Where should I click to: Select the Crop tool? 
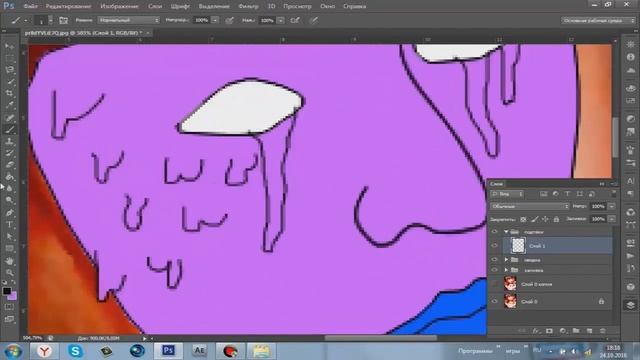point(10,93)
